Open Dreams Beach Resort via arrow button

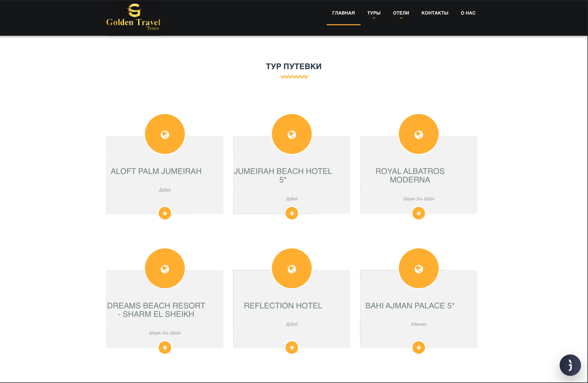click(x=165, y=348)
